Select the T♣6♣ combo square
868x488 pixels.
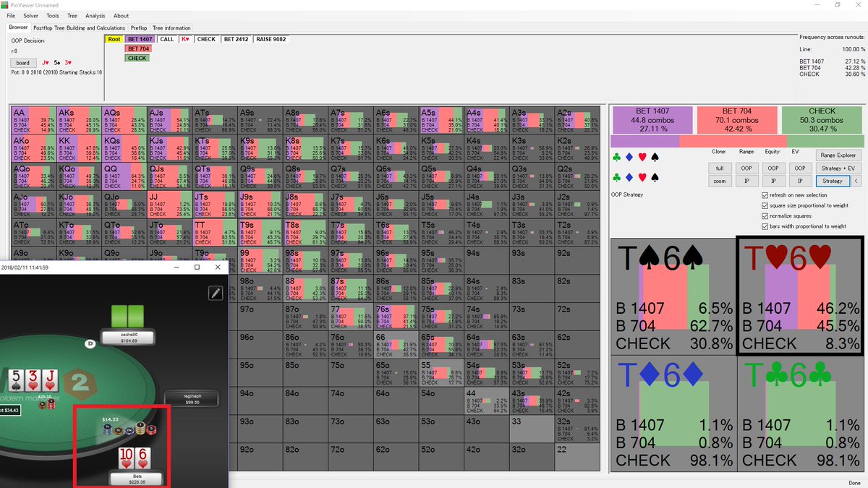pos(800,413)
